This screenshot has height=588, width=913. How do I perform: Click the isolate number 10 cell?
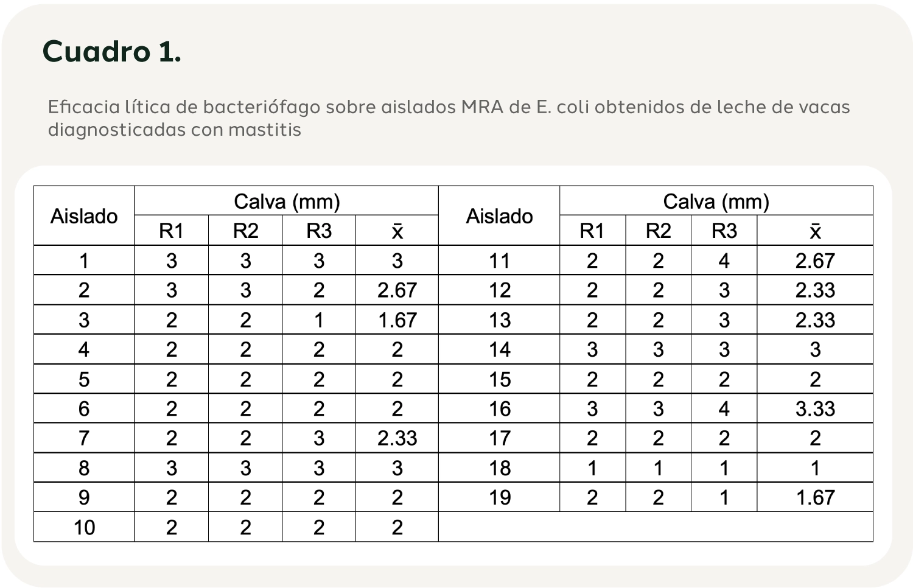[x=84, y=527]
